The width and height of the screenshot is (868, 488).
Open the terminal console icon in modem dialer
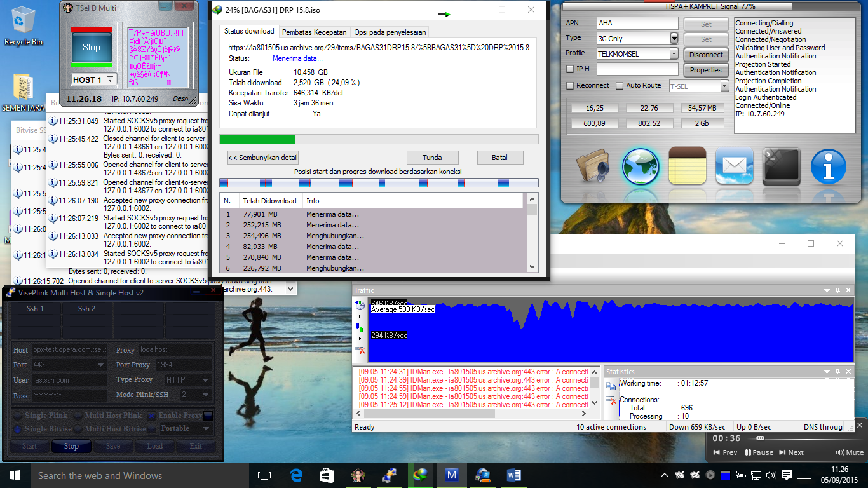pos(781,166)
